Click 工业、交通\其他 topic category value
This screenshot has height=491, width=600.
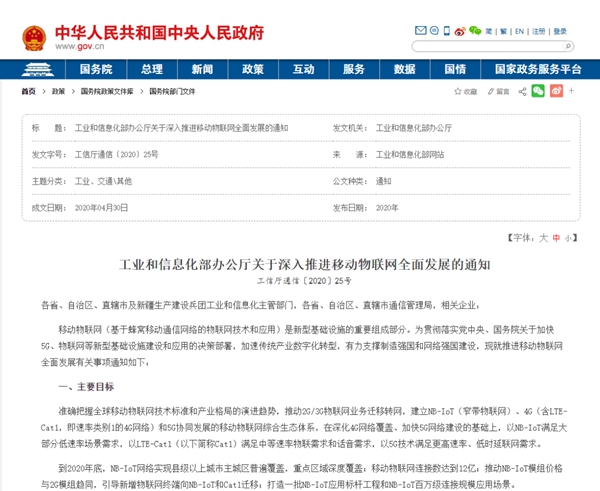coord(103,181)
